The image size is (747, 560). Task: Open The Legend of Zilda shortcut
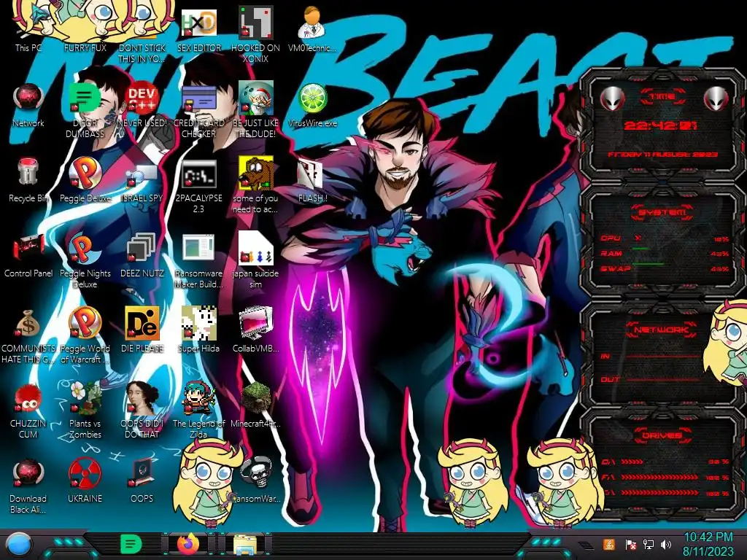tap(198, 410)
